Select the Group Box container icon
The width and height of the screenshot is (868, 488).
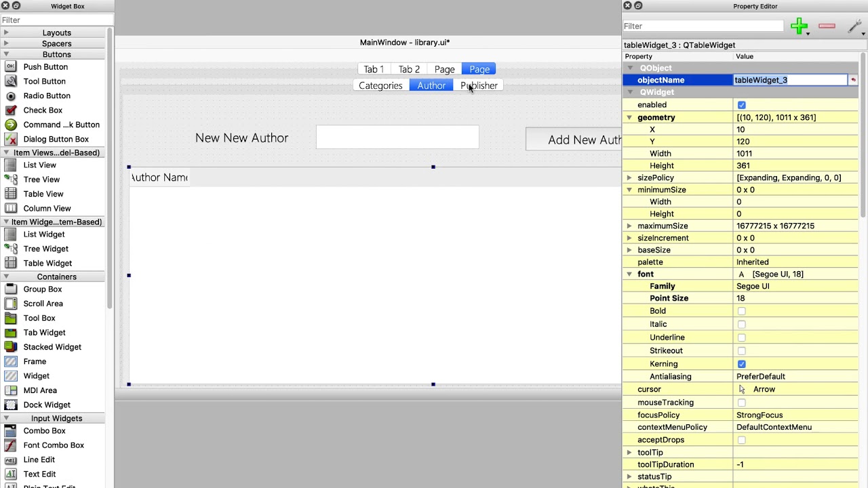coord(11,289)
